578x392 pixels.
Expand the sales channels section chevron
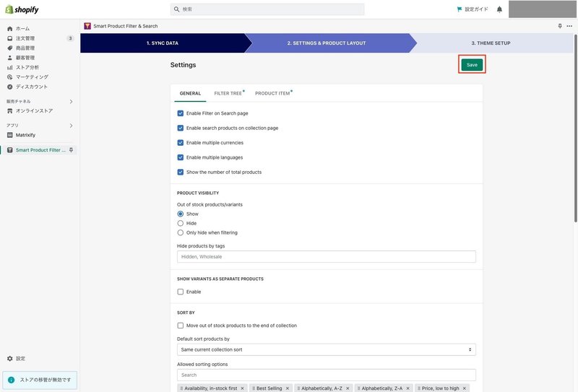tap(71, 101)
